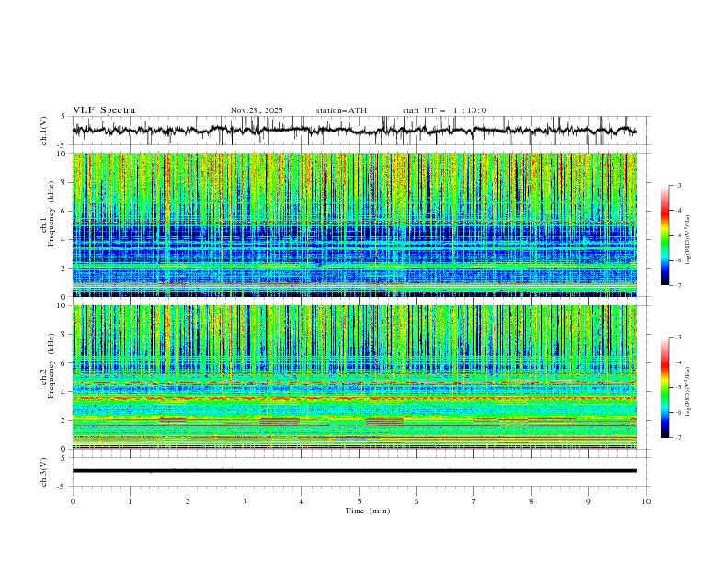The image size is (728, 563).
Task: Click the ch.2 spectrogram plot
Action: [355, 377]
